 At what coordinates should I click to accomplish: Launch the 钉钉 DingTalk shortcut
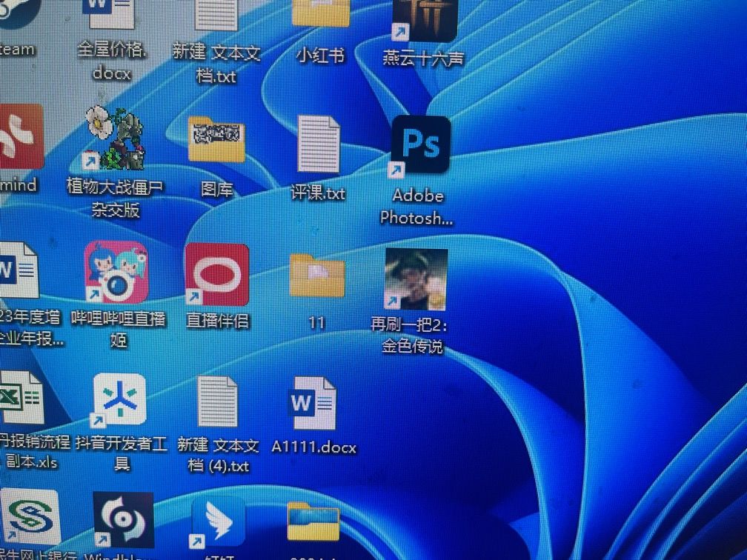click(x=218, y=522)
